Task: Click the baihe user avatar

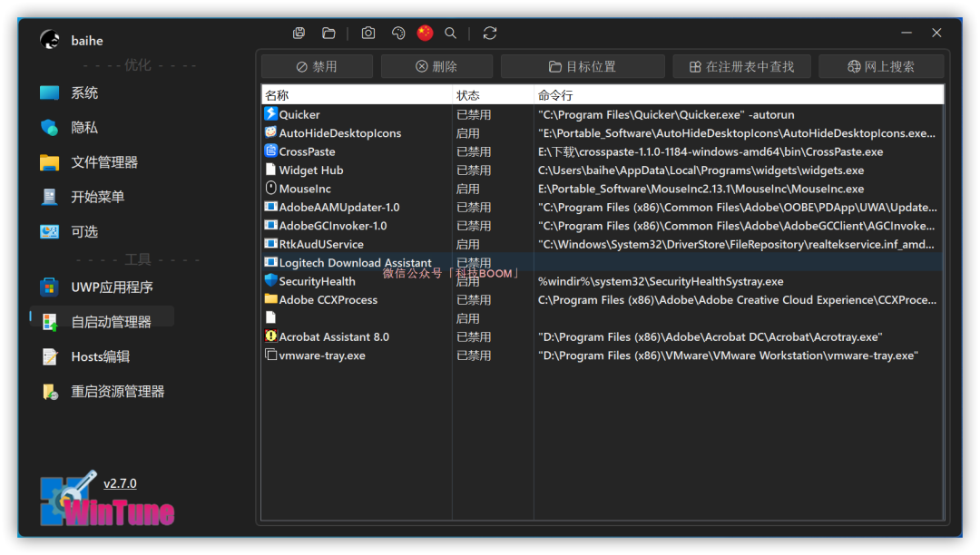Action: tap(50, 40)
